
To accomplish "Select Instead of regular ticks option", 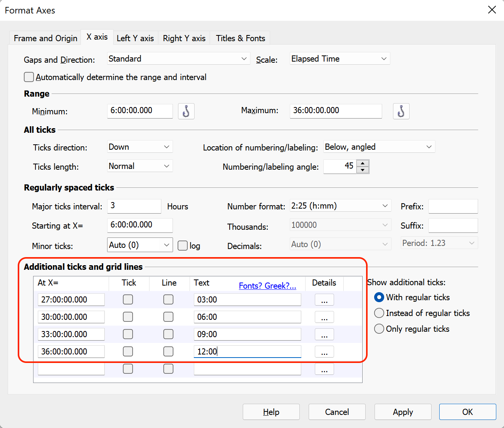I will click(x=379, y=313).
